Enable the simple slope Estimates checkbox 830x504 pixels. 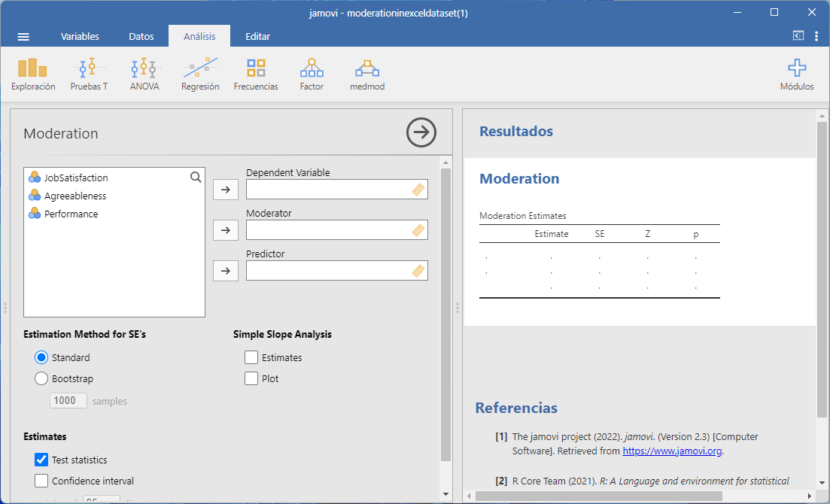(x=251, y=357)
